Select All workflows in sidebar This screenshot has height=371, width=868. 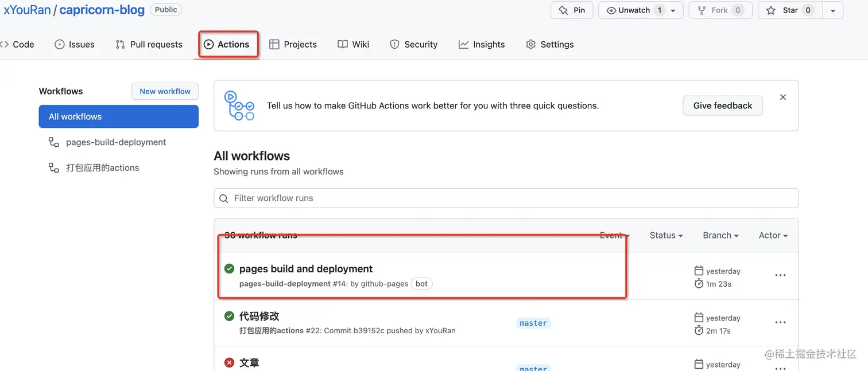(119, 116)
